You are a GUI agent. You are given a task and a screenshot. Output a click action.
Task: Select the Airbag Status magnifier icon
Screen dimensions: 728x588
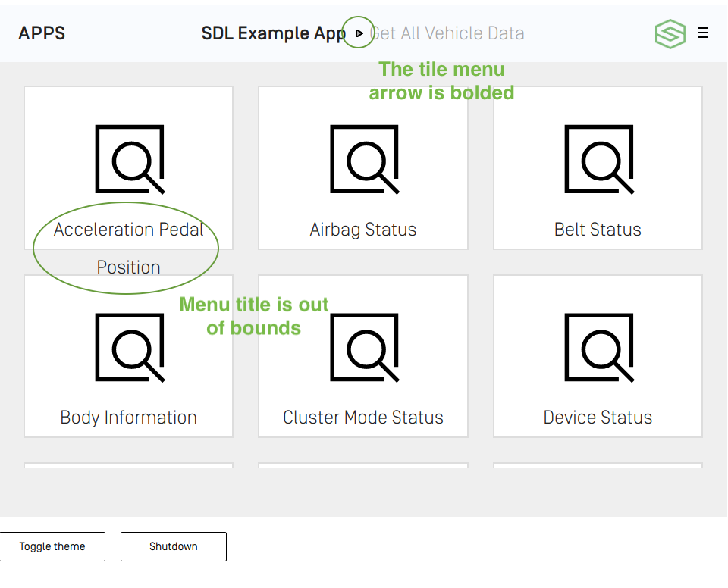(363, 160)
